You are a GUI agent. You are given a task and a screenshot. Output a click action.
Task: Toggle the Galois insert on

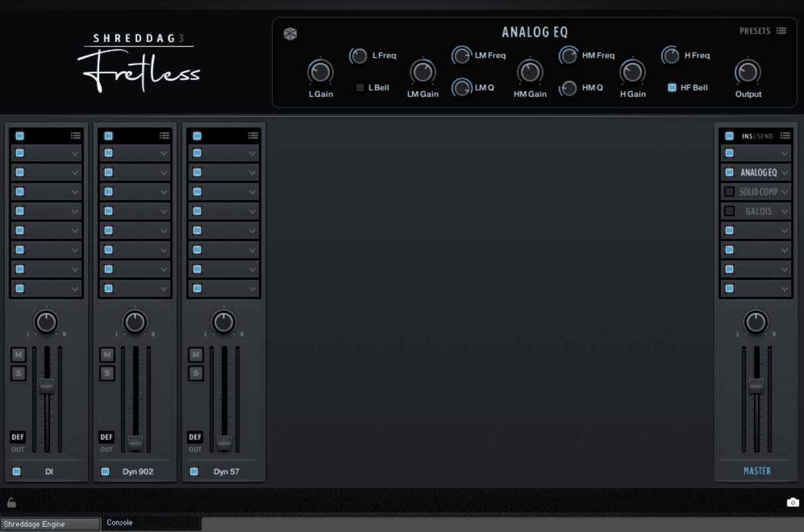pyautogui.click(x=730, y=211)
